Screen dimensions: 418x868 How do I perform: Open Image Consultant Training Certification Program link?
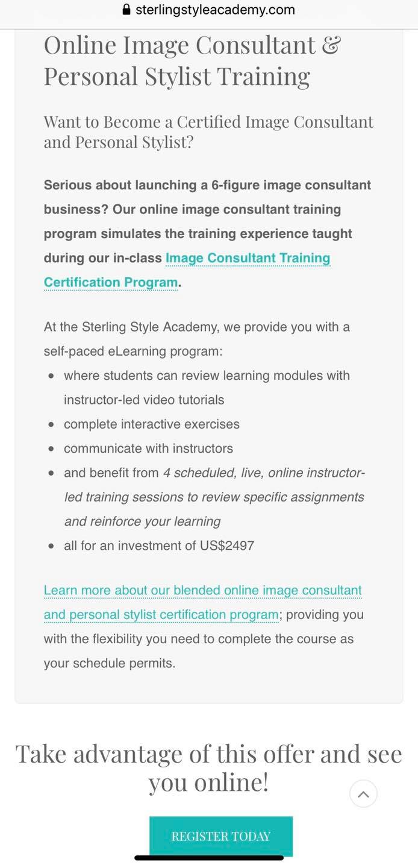coord(187,270)
